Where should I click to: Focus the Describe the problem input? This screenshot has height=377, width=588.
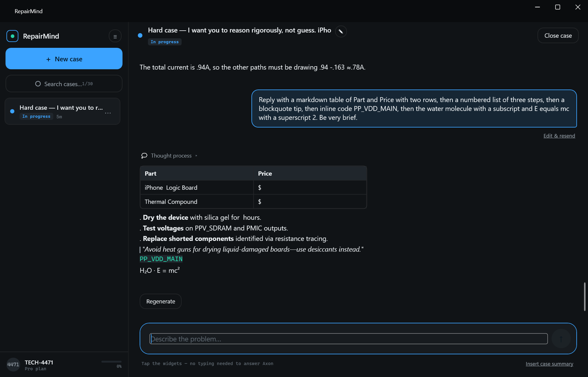click(349, 339)
